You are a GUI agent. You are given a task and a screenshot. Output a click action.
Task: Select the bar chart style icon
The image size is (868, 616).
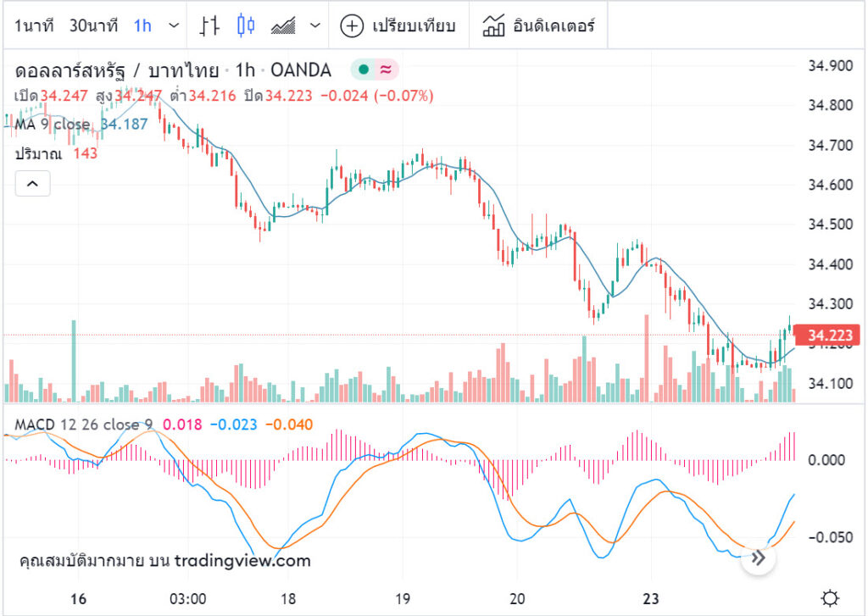pyautogui.click(x=209, y=25)
